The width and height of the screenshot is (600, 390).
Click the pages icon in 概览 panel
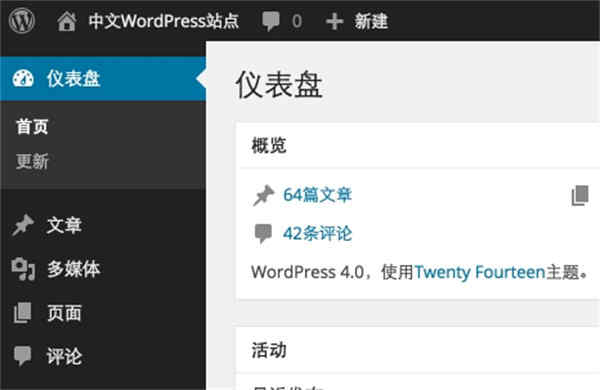(x=580, y=195)
